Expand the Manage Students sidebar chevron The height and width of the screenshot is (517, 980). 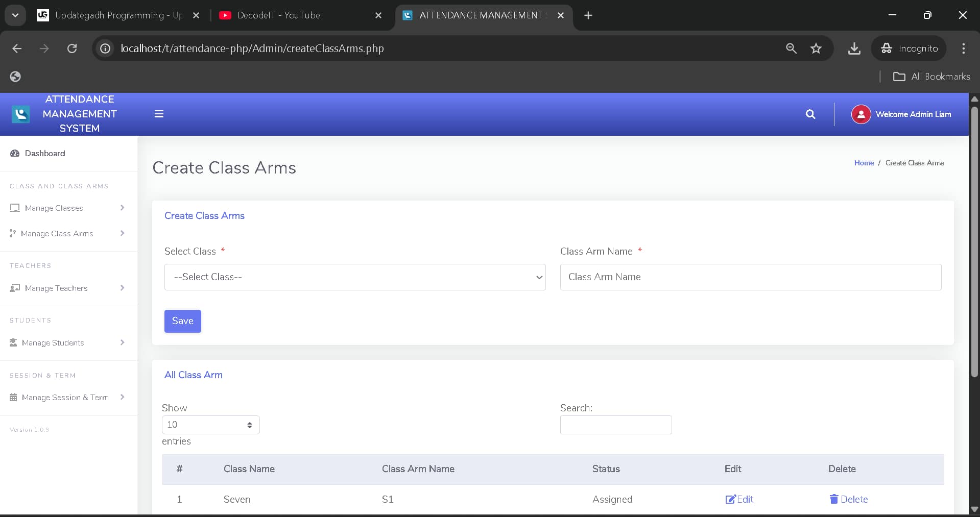[122, 342]
